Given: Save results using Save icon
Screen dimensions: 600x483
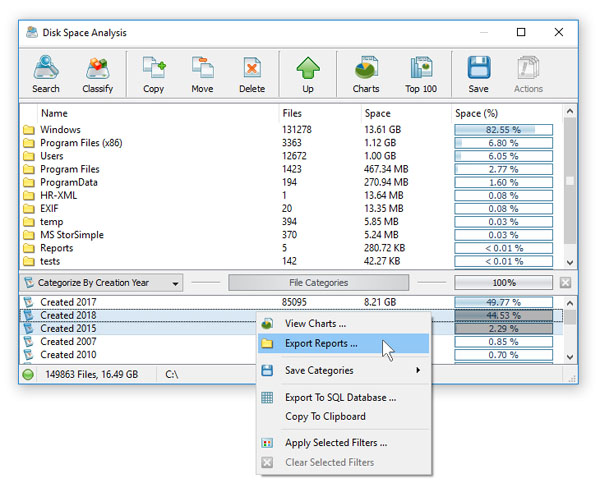Looking at the screenshot, I should tap(478, 75).
